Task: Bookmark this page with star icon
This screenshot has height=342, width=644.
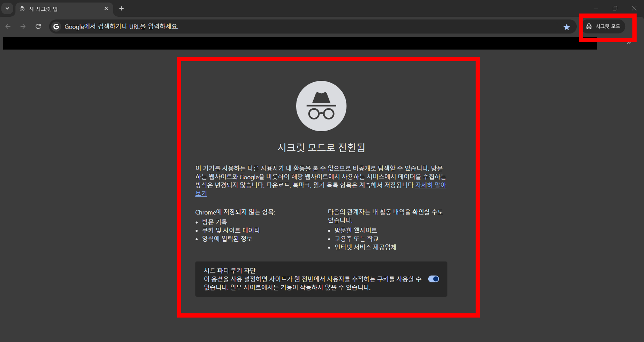Action: (566, 27)
